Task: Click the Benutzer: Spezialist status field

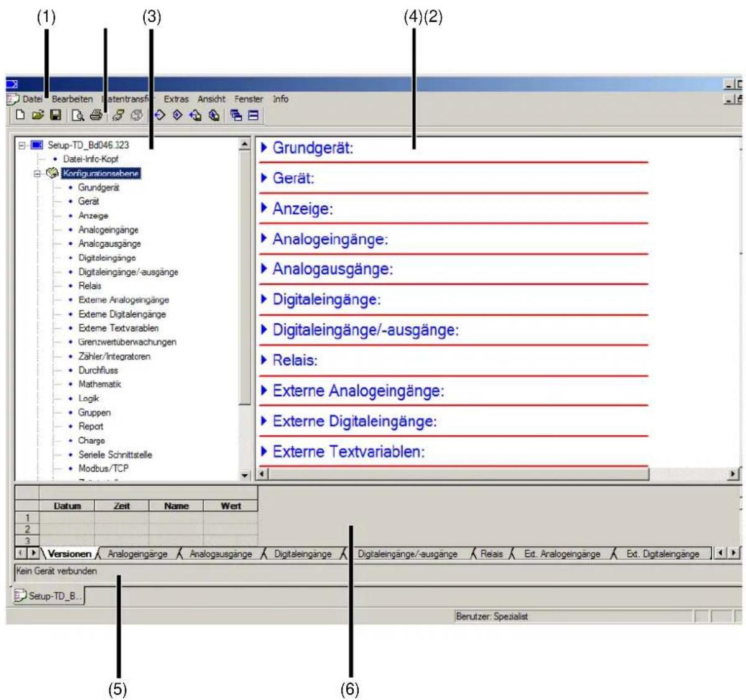Action: 573,616
